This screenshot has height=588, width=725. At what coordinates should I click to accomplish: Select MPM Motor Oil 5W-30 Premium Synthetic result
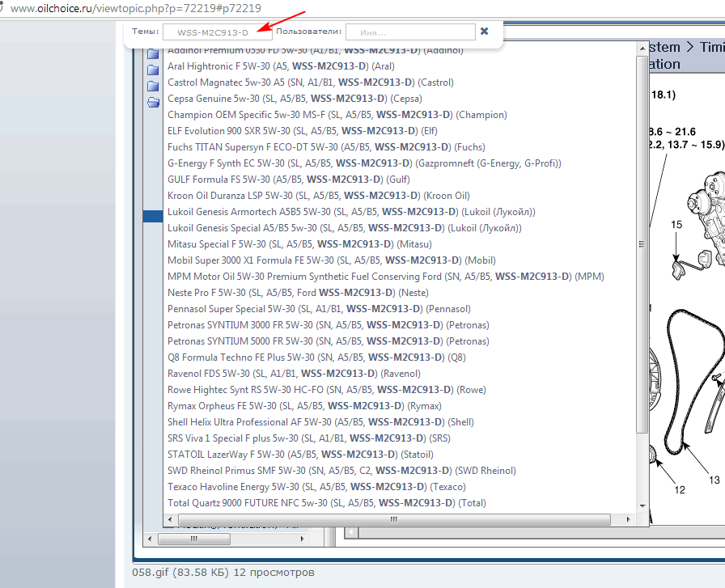pos(386,277)
